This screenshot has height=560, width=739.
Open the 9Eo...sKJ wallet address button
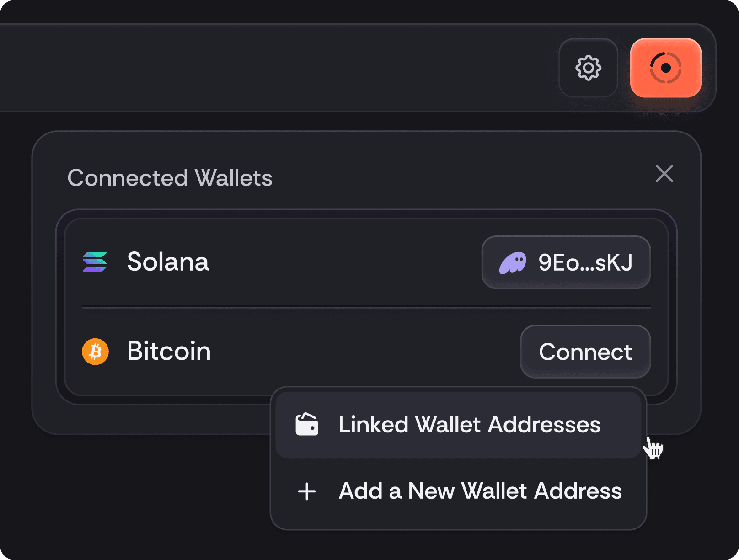tap(566, 262)
